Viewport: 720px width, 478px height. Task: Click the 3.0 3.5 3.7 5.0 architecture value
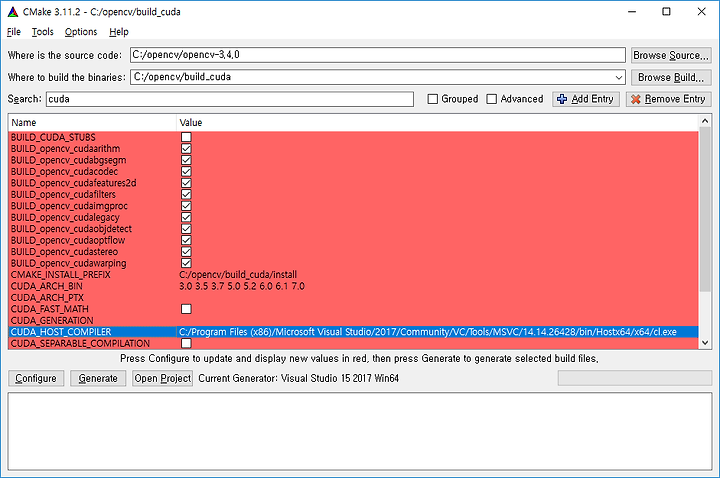point(242,287)
